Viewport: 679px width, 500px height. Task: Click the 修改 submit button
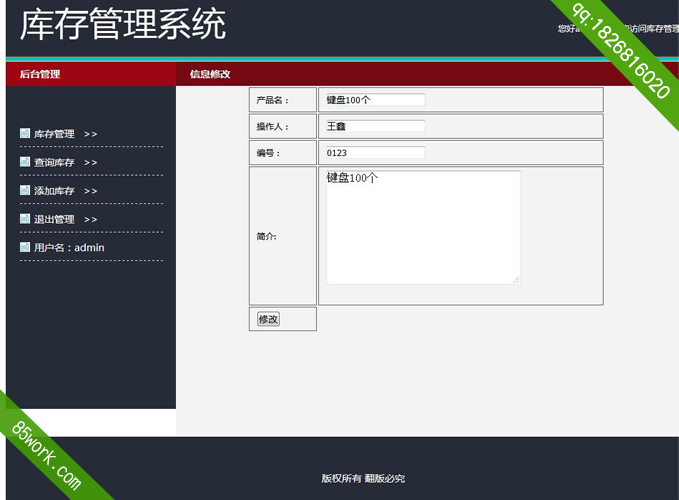pos(268,319)
